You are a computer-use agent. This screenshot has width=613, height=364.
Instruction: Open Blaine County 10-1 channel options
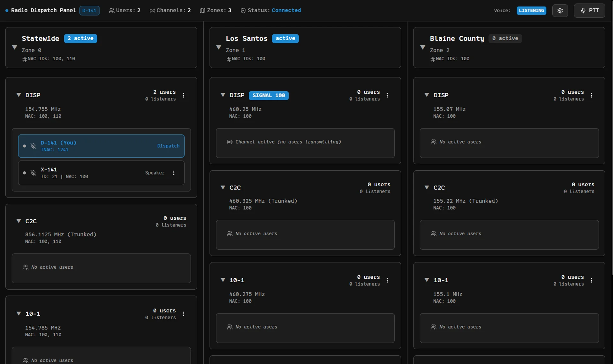[591, 280]
